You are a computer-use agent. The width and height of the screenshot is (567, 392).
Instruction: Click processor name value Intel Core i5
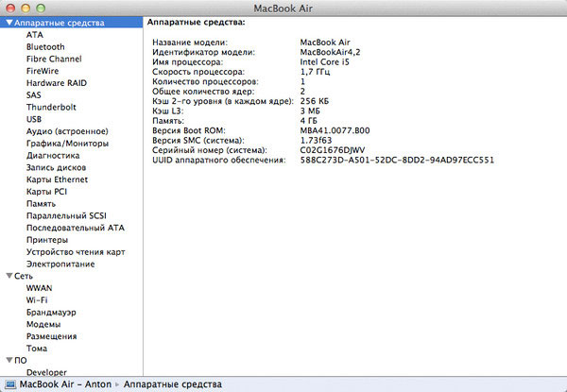tap(325, 61)
